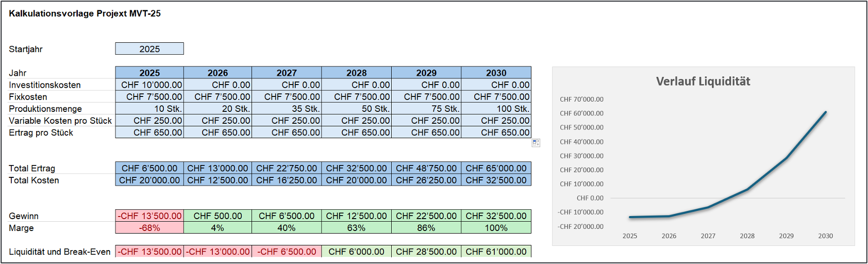The width and height of the screenshot is (868, 264).
Task: Select the Total Ertrag cell CHF 65'000.00
Action: [496, 168]
